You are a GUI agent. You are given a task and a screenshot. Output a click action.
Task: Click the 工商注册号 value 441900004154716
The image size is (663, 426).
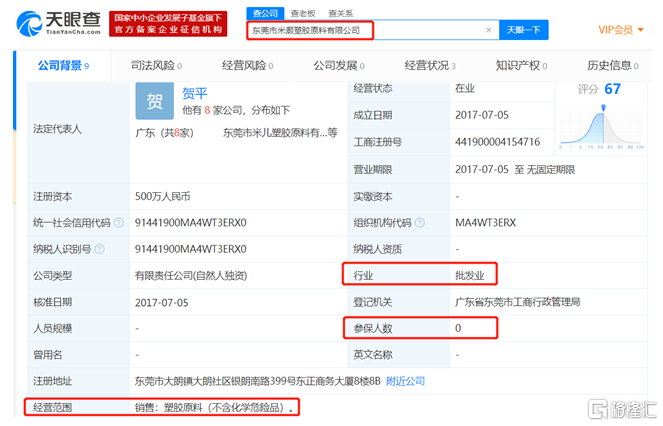tap(497, 142)
